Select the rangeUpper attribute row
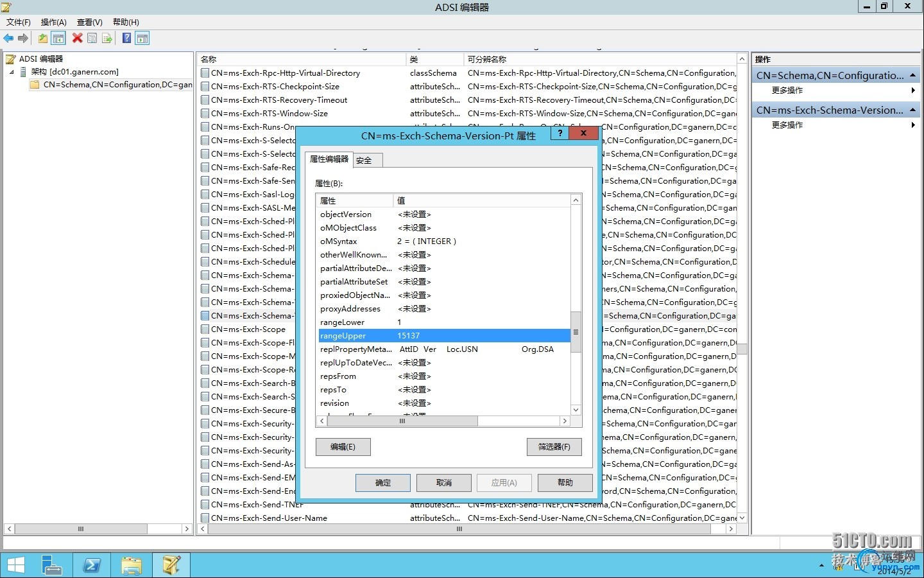Image resolution: width=924 pixels, height=578 pixels. pos(444,336)
